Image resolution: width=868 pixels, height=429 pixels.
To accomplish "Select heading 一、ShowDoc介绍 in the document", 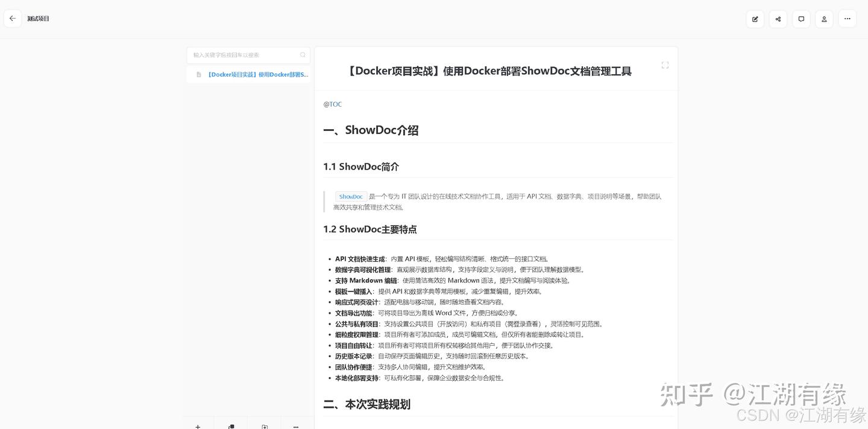I will pyautogui.click(x=371, y=130).
